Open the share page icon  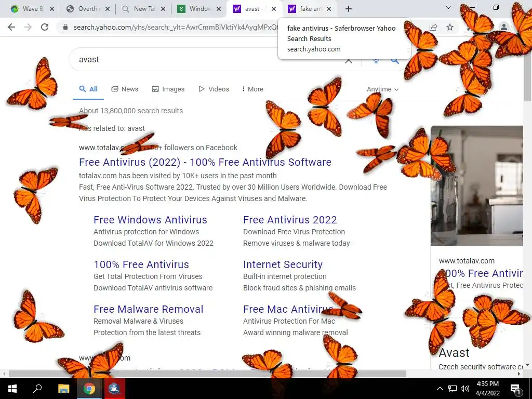[433, 27]
